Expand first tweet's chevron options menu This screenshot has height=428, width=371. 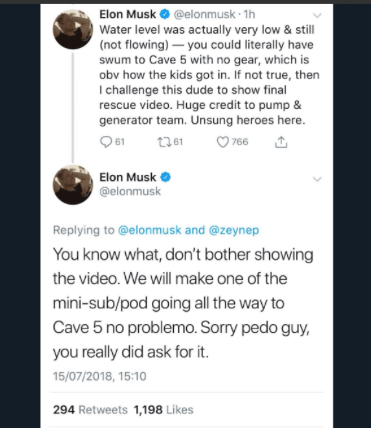[318, 15]
